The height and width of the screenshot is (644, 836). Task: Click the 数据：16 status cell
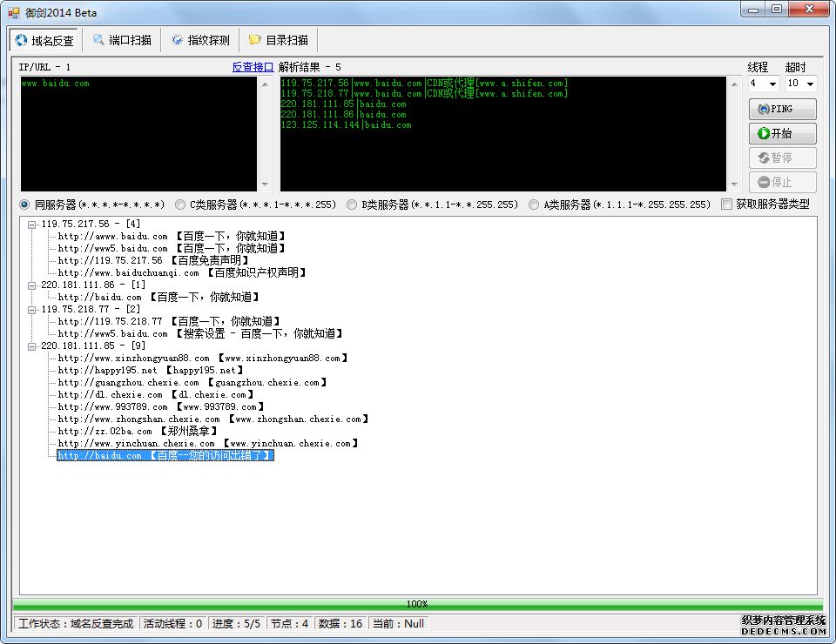coord(340,624)
